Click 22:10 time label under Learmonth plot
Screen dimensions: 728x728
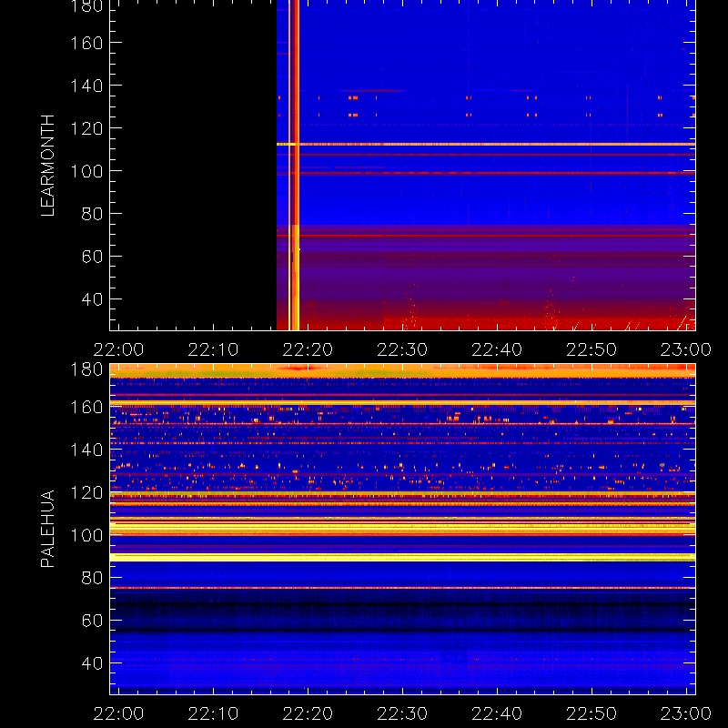214,349
